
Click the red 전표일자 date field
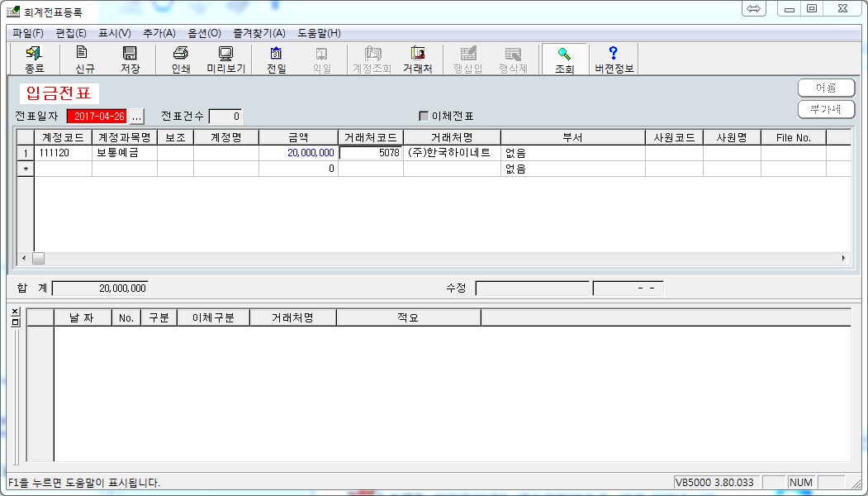coord(97,117)
